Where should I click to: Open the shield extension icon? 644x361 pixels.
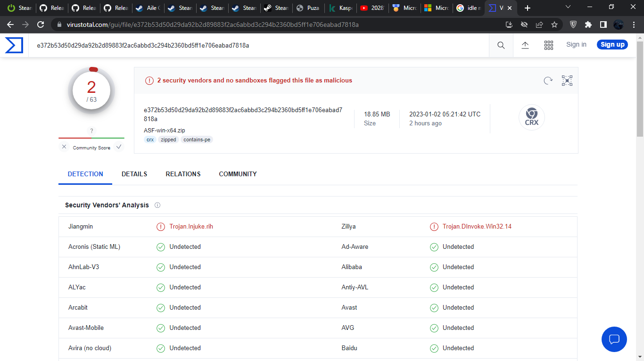click(x=573, y=25)
